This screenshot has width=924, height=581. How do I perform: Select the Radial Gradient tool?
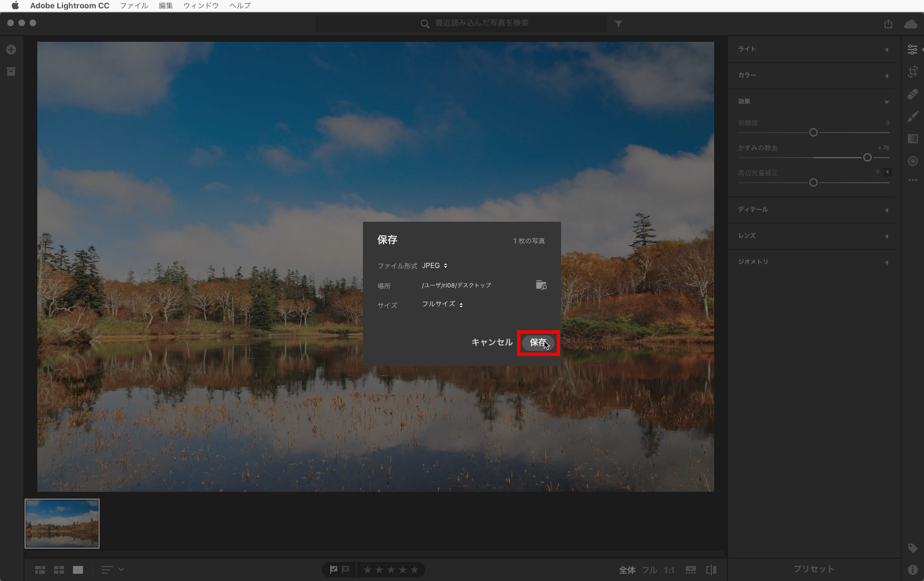pos(913,161)
